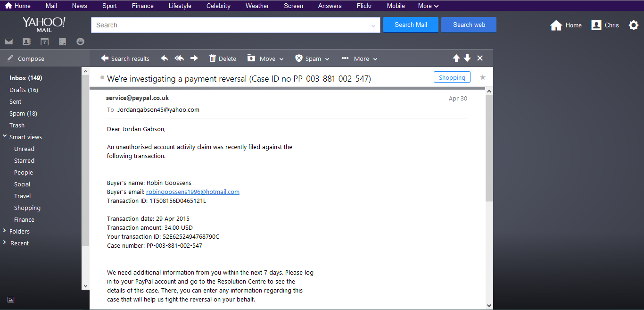Select the People smart view
The width and height of the screenshot is (644, 310).
pyautogui.click(x=24, y=172)
